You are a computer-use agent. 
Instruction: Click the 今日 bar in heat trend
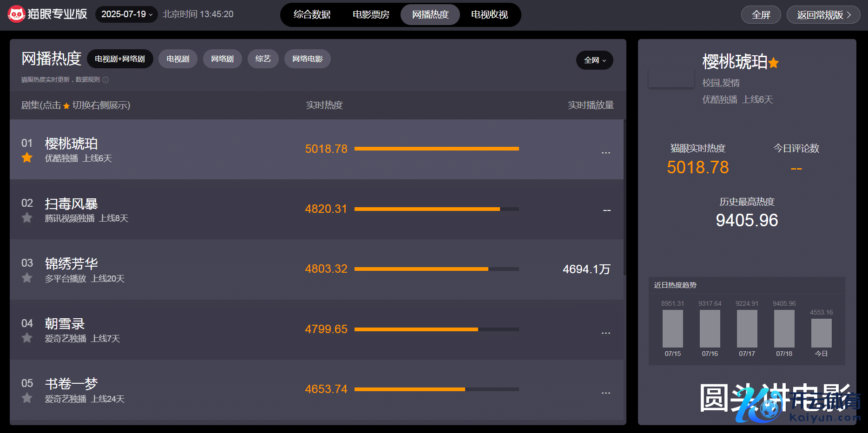(x=821, y=333)
